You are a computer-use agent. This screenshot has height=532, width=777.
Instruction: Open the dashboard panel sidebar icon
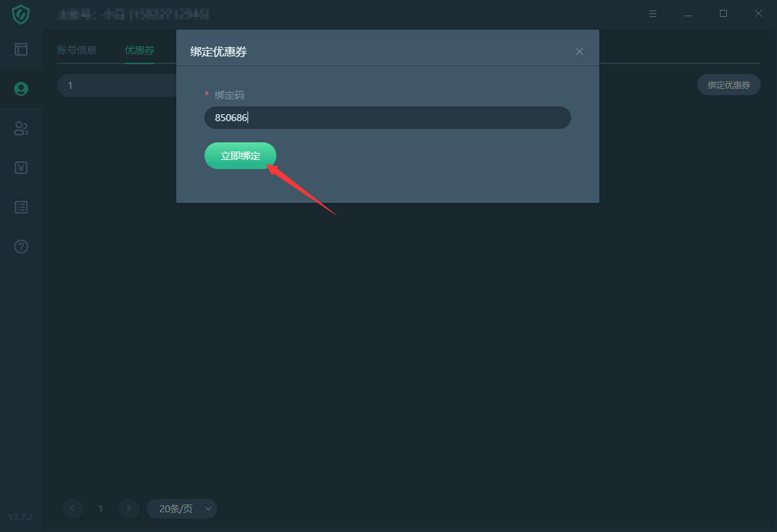[21, 49]
